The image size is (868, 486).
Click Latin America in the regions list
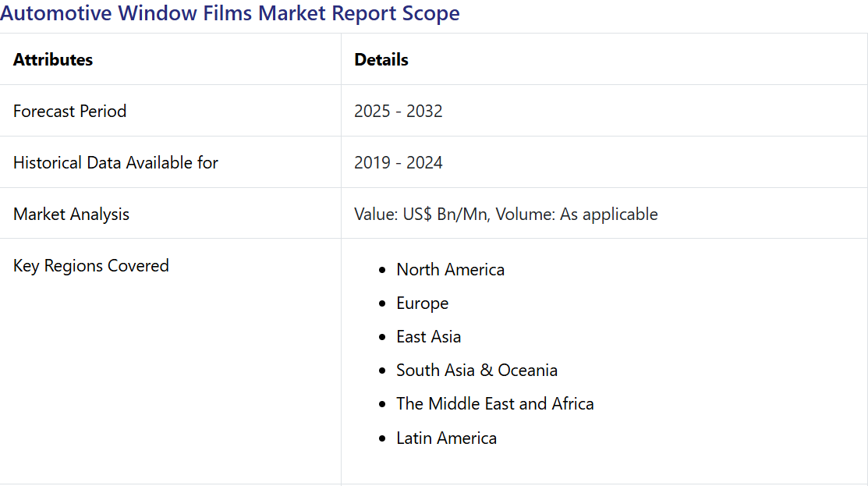[446, 438]
